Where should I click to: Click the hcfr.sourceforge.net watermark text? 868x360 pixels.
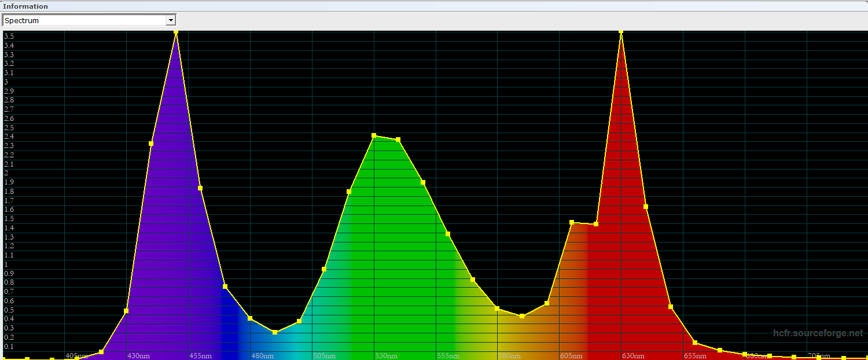(x=818, y=333)
